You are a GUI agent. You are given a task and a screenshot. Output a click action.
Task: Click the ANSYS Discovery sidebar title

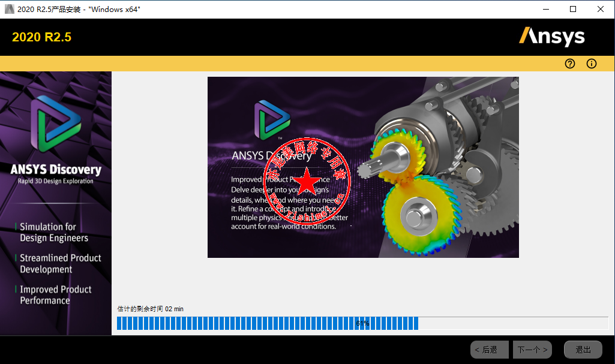pyautogui.click(x=56, y=169)
